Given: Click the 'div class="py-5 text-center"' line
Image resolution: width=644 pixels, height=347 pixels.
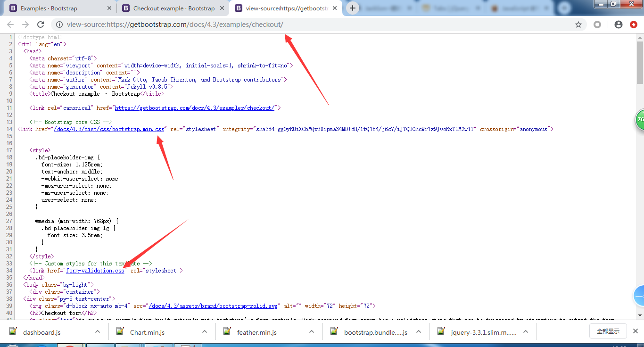Looking at the screenshot, I should coord(69,299).
